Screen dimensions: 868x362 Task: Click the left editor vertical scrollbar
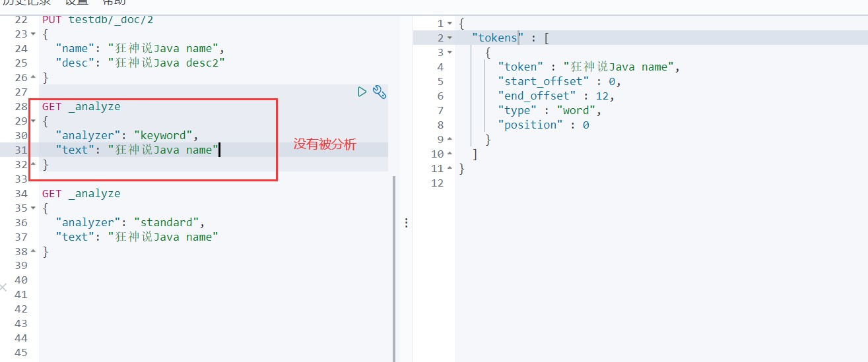pos(394,264)
